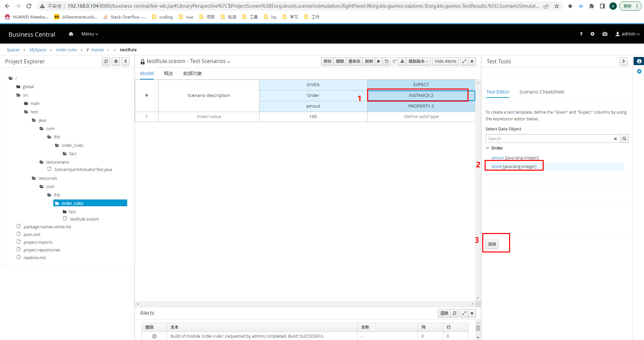The image size is (644, 340).
Task: Switch to the 数据对象 tab
Action: 192,73
